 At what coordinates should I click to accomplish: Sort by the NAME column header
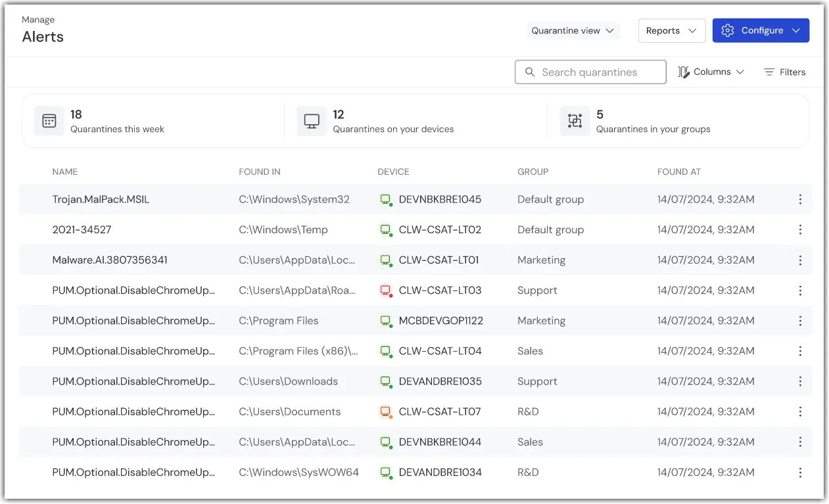65,172
